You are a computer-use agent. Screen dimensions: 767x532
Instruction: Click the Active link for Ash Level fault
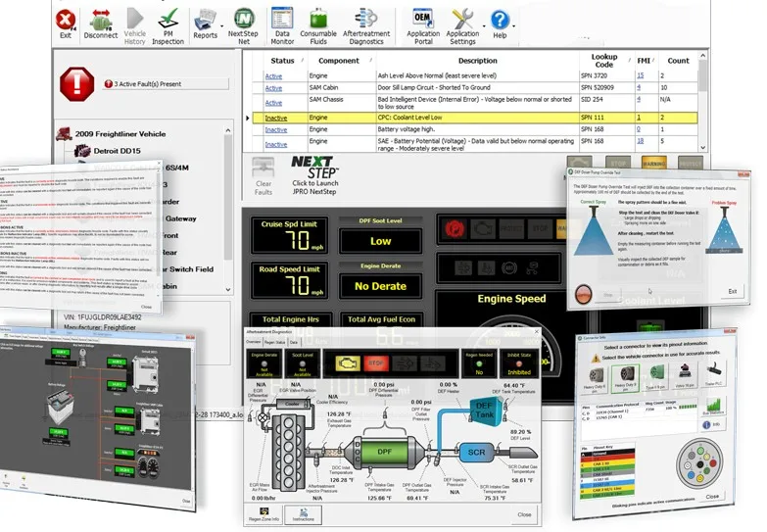[273, 76]
